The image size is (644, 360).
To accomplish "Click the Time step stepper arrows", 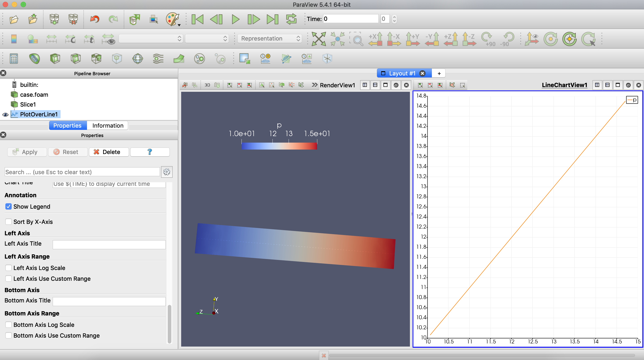I will pyautogui.click(x=394, y=19).
